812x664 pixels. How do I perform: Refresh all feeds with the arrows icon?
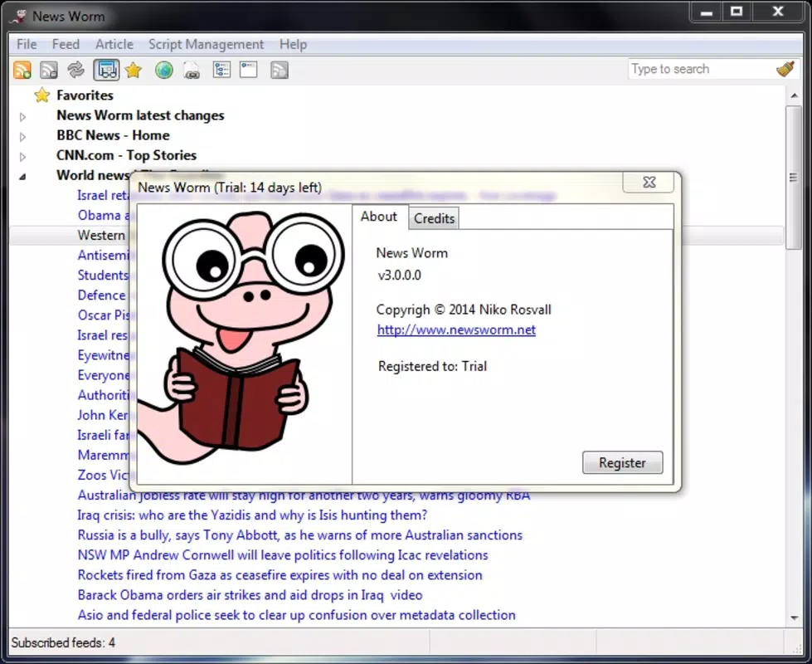tap(76, 70)
